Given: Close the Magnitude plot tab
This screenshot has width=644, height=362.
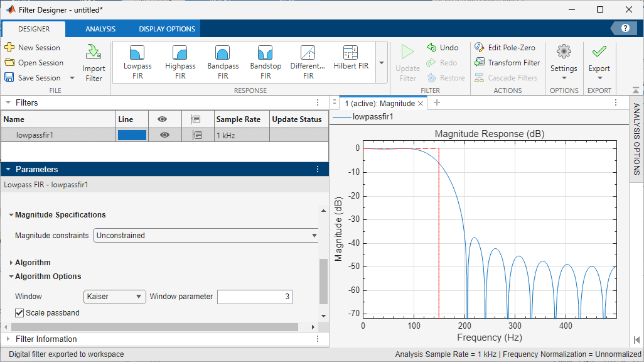Looking at the screenshot, I should tap(421, 104).
